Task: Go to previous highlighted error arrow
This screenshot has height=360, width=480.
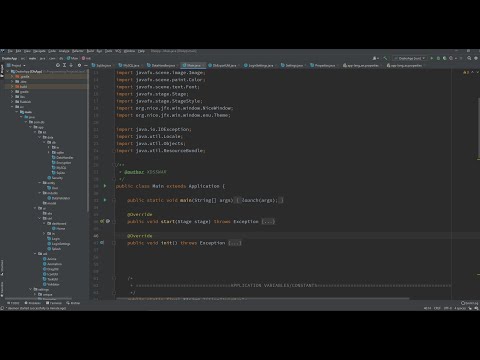Action: pyautogui.click(x=472, y=72)
